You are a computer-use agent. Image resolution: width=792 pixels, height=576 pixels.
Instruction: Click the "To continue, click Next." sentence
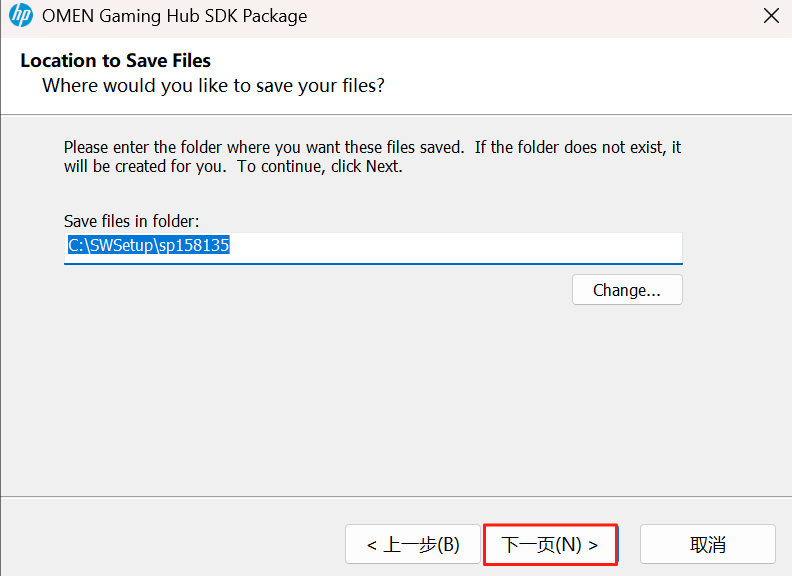click(x=319, y=167)
